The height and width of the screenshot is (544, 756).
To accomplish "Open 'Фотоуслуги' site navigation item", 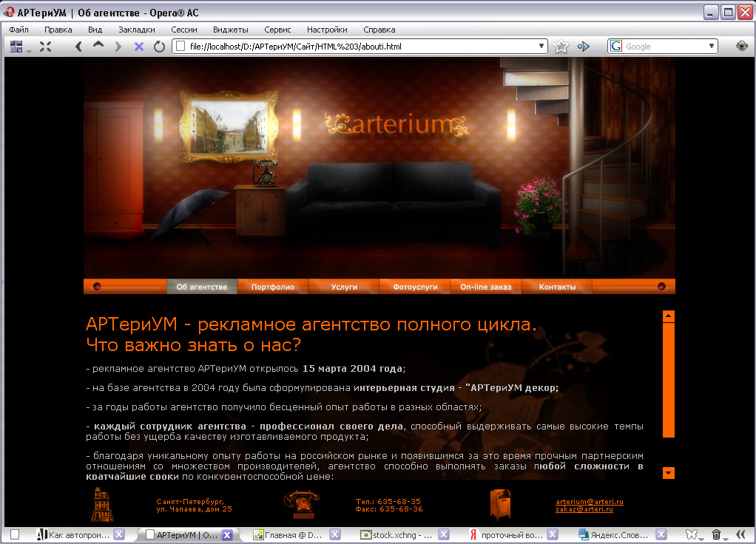I will point(415,287).
